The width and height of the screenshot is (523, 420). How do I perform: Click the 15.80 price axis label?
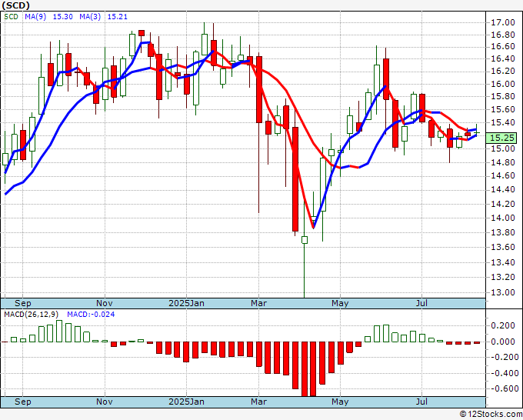503,96
